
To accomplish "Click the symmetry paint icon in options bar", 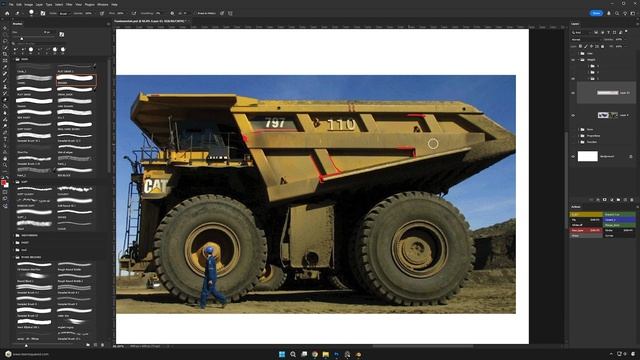I will [230, 13].
